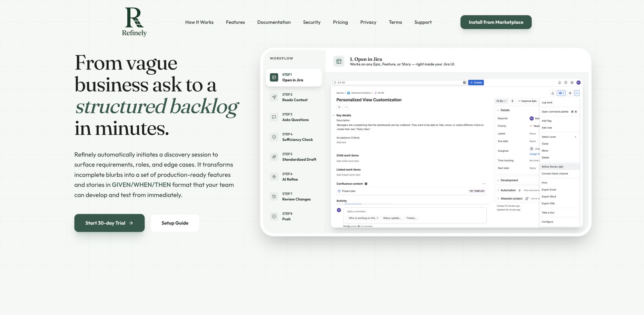Open the To Do status dropdown
The width and height of the screenshot is (644, 315).
pyautogui.click(x=501, y=101)
